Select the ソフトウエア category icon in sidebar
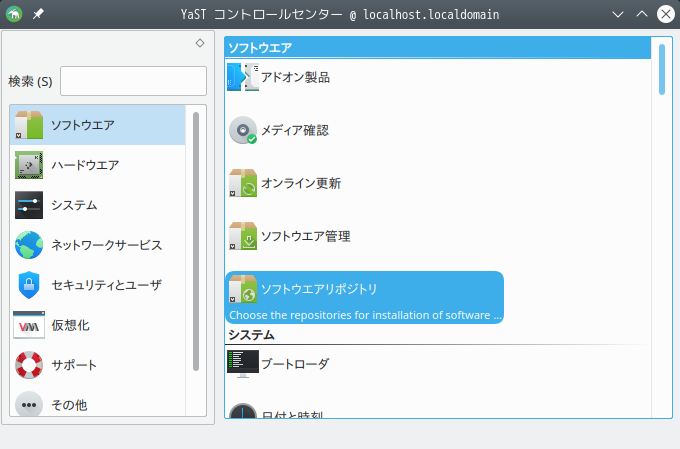 (29, 125)
